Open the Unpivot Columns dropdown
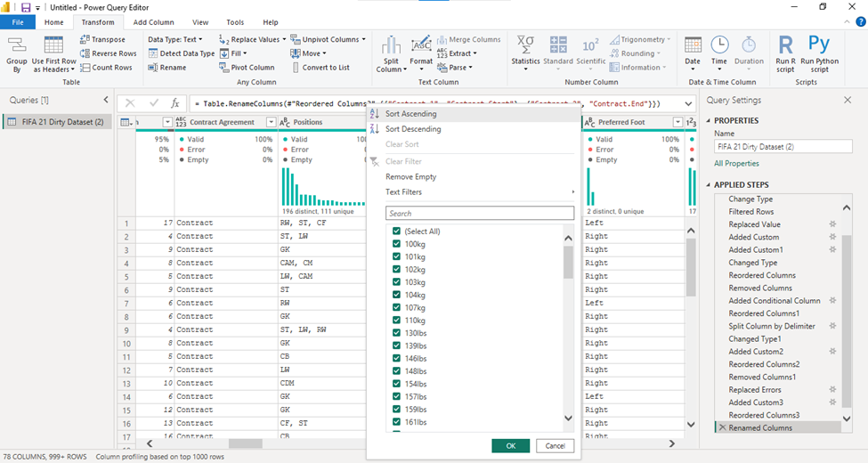The width and height of the screenshot is (868, 463). [364, 39]
